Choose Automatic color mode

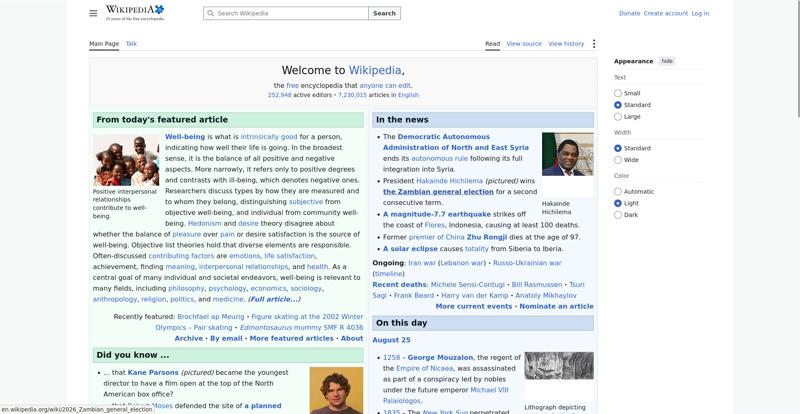click(x=618, y=192)
